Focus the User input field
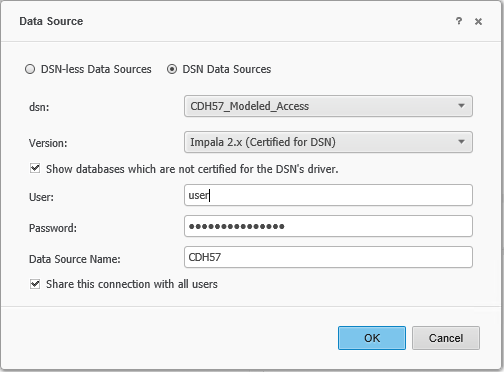The width and height of the screenshot is (504, 372). click(328, 195)
